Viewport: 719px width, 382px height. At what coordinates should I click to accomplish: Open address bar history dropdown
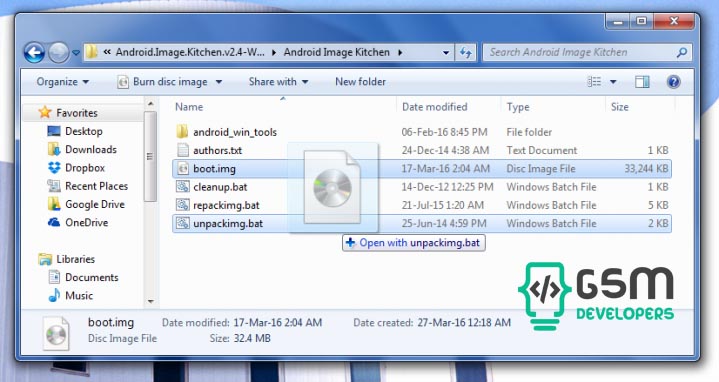click(x=445, y=53)
